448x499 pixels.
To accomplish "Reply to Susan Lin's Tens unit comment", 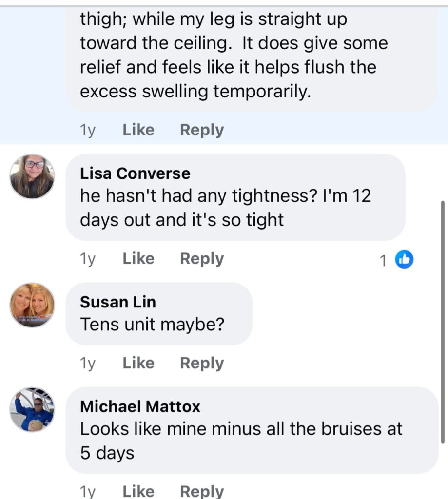I will (202, 363).
